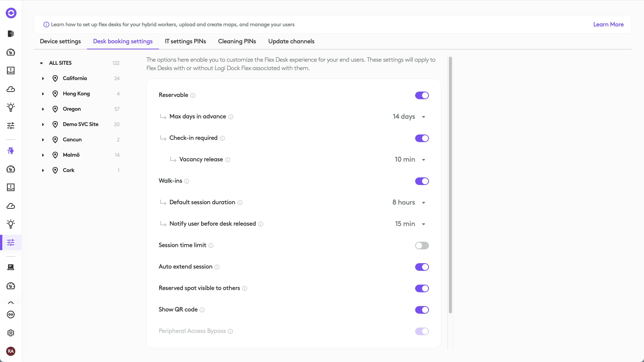Image resolution: width=644 pixels, height=362 pixels.
Task: Select the Oregon site in the list
Action: click(72, 109)
